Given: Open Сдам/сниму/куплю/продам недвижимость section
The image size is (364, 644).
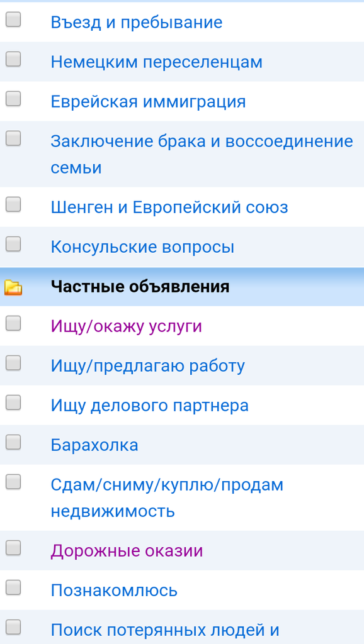Looking at the screenshot, I should [x=167, y=498].
